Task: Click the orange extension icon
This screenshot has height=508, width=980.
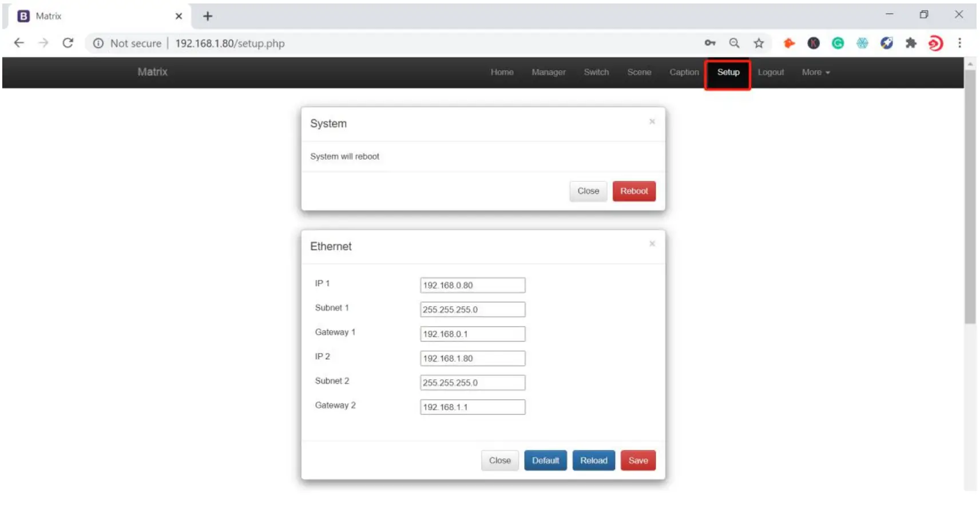Action: pyautogui.click(x=789, y=43)
